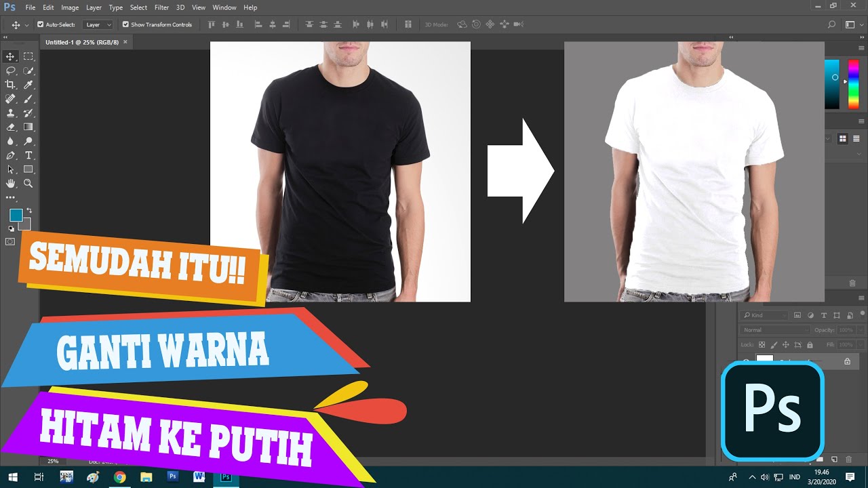Select the History Brush tool
Viewport: 868px width, 488px height.
(28, 113)
